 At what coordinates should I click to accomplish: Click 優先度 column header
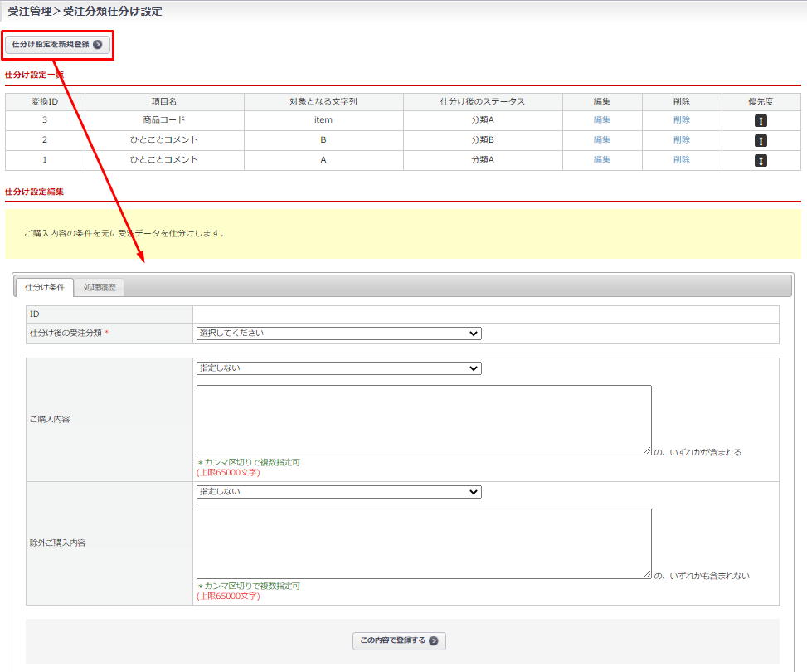click(x=761, y=101)
